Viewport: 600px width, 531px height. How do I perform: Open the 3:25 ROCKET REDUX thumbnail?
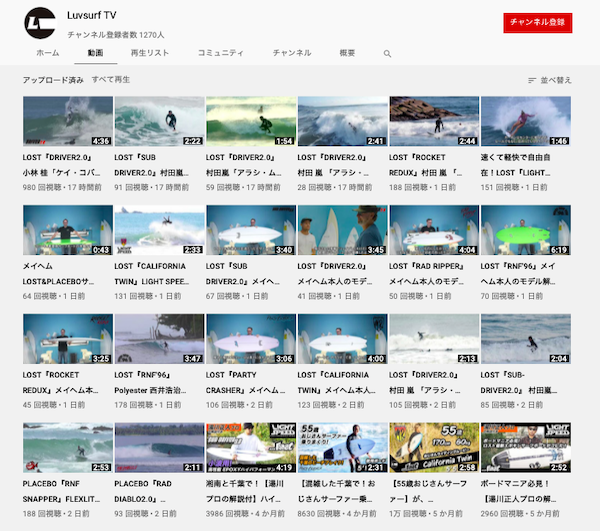(x=68, y=339)
